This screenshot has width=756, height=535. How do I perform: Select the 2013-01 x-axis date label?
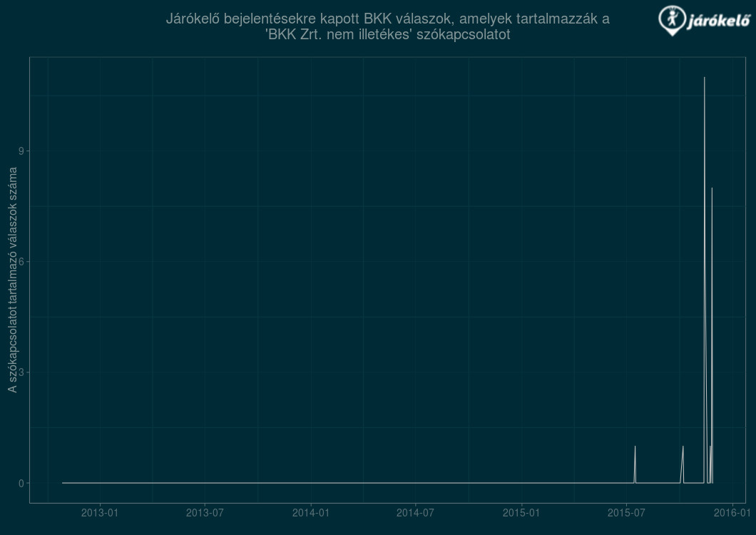(101, 513)
